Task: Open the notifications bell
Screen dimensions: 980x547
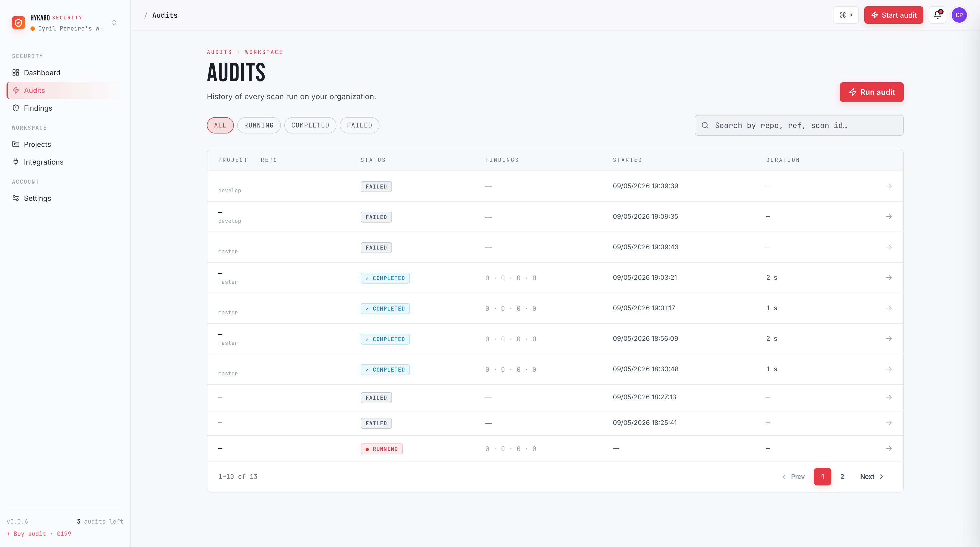Action: tap(937, 15)
